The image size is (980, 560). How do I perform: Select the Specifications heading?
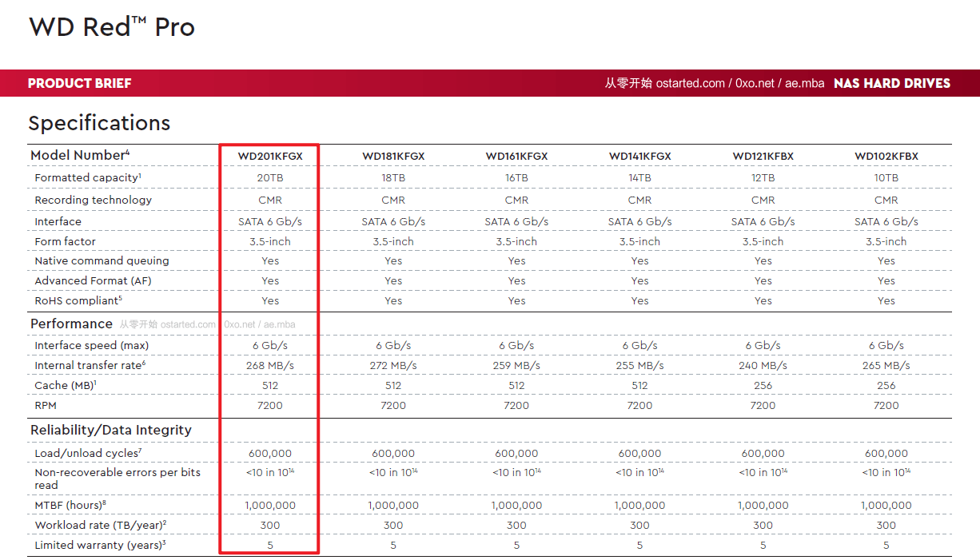[99, 123]
